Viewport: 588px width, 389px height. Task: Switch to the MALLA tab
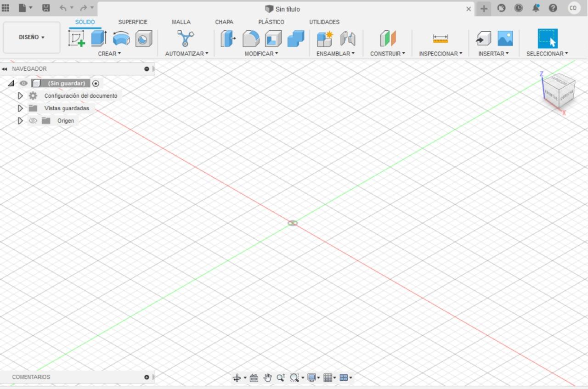coord(181,22)
